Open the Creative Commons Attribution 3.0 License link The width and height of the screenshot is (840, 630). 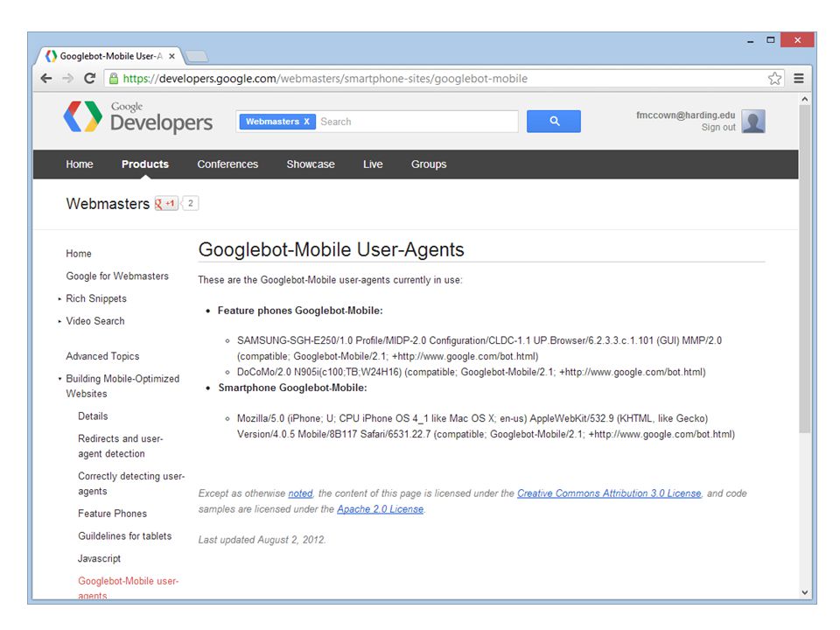tap(609, 493)
